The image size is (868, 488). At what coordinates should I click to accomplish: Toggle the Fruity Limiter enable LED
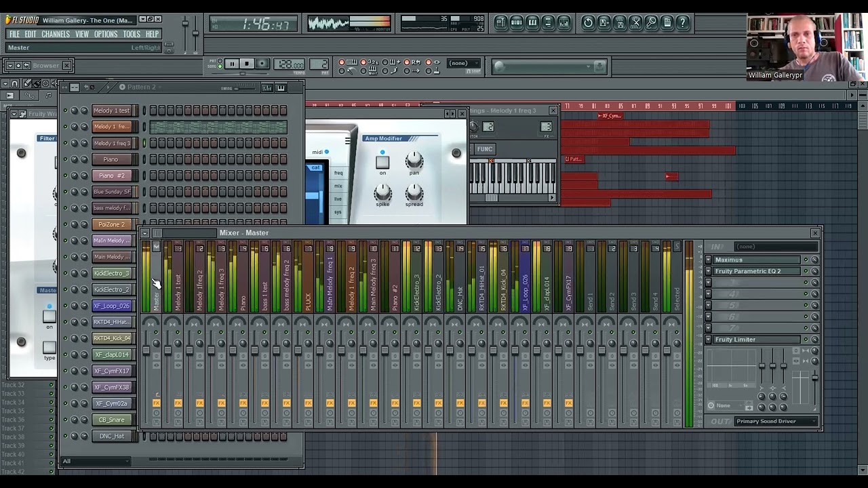click(x=806, y=340)
